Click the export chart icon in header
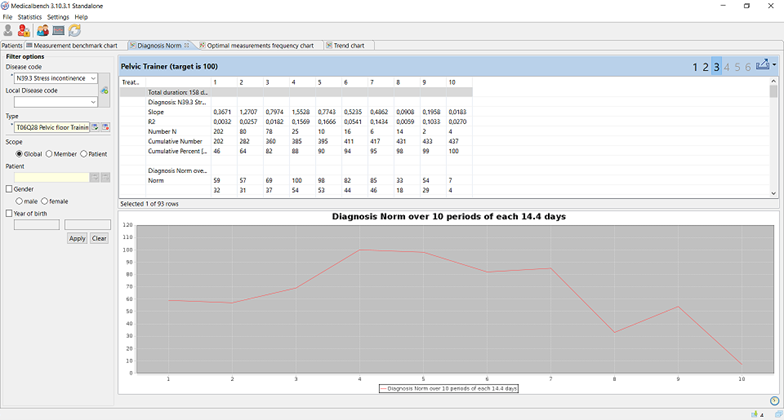This screenshot has height=420, width=784. click(x=762, y=65)
